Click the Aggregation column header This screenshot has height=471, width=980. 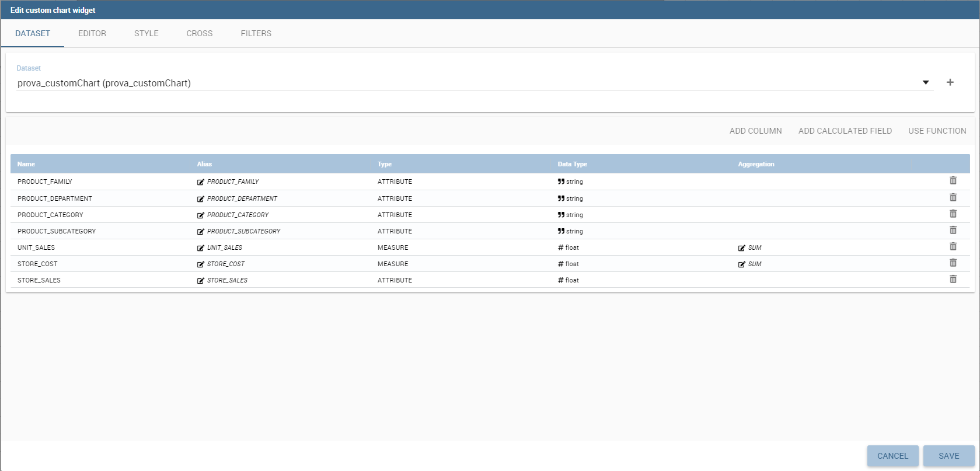756,164
